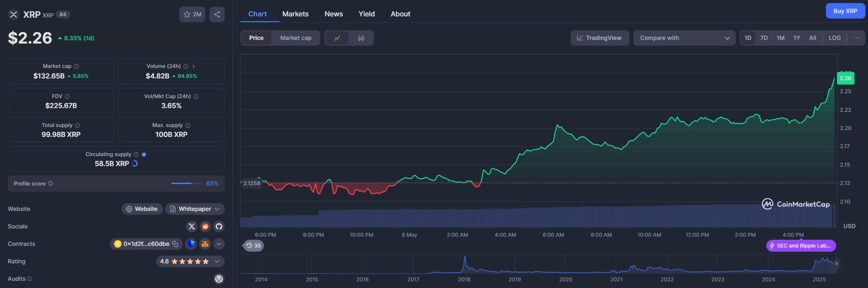Open the Compare with dropdown
This screenshot has height=288, width=868.
[x=684, y=38]
